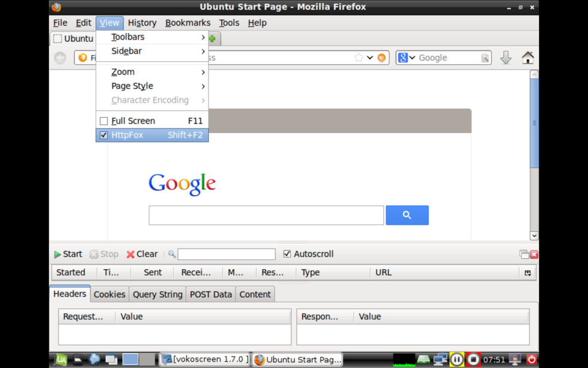This screenshot has height=368, width=588.
Task: Open the History menu
Action: pyautogui.click(x=142, y=23)
